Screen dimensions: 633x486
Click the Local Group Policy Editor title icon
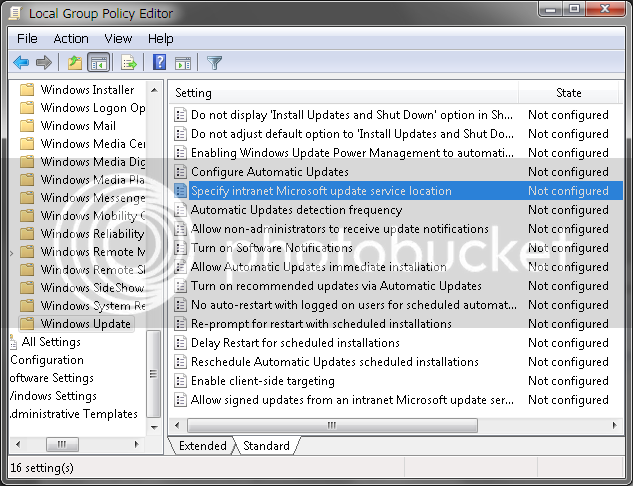(15, 13)
